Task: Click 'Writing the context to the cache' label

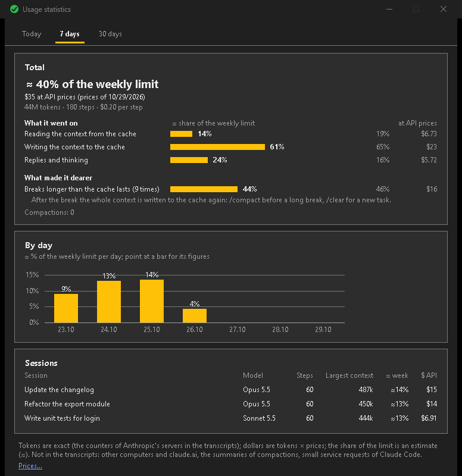Action: 74,147
